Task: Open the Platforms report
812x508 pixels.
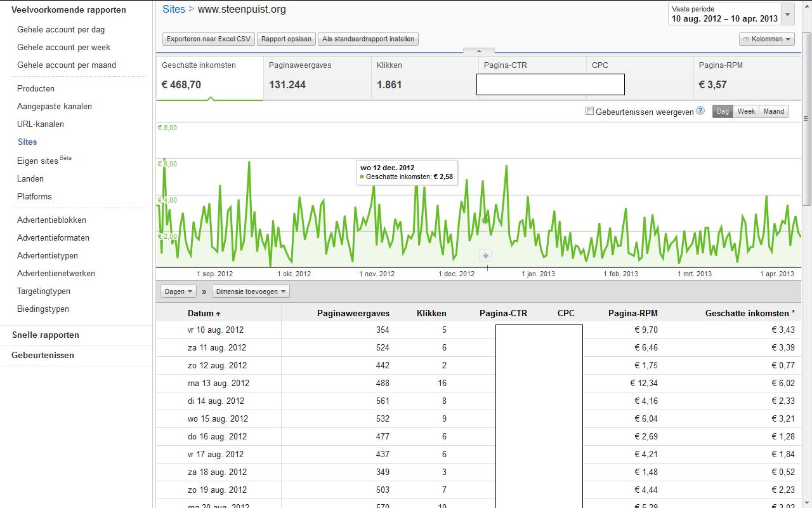Action: click(x=34, y=196)
